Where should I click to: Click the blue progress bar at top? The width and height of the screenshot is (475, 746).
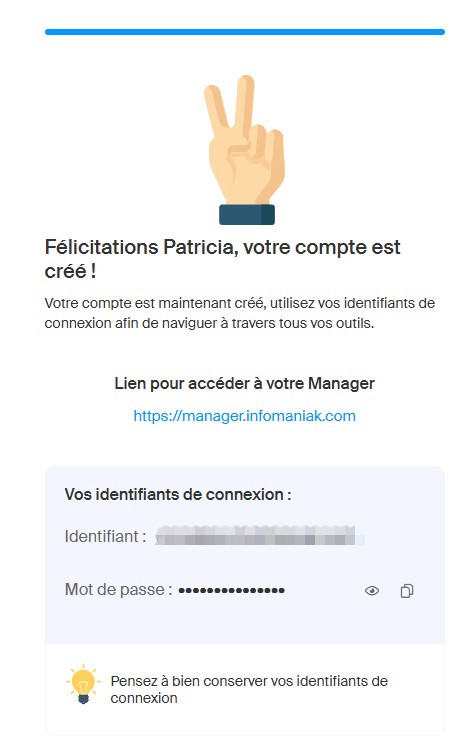click(x=245, y=32)
